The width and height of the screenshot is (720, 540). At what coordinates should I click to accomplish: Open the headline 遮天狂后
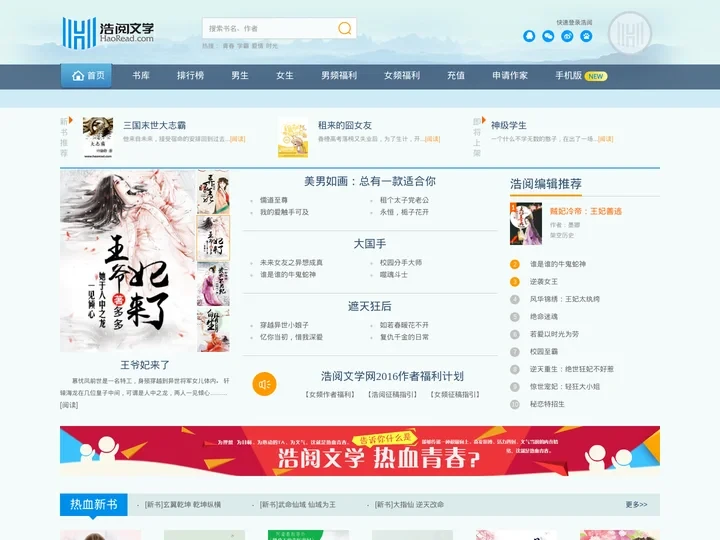(x=370, y=306)
